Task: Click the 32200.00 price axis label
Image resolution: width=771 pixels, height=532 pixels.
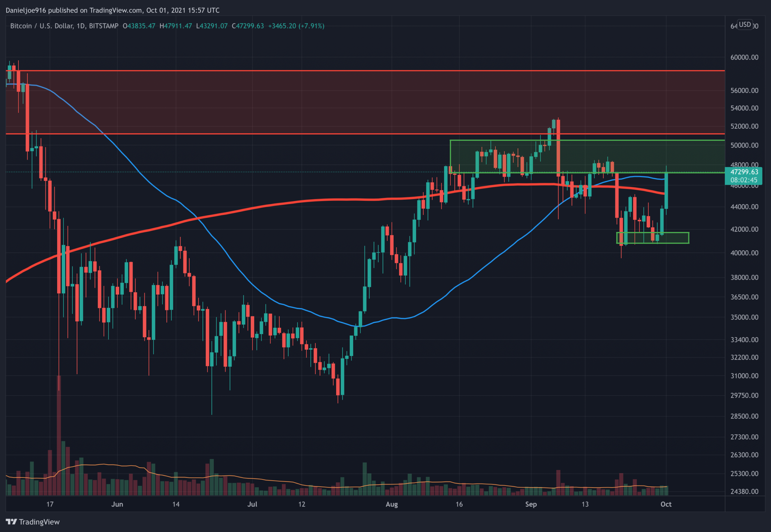Action: tap(744, 358)
